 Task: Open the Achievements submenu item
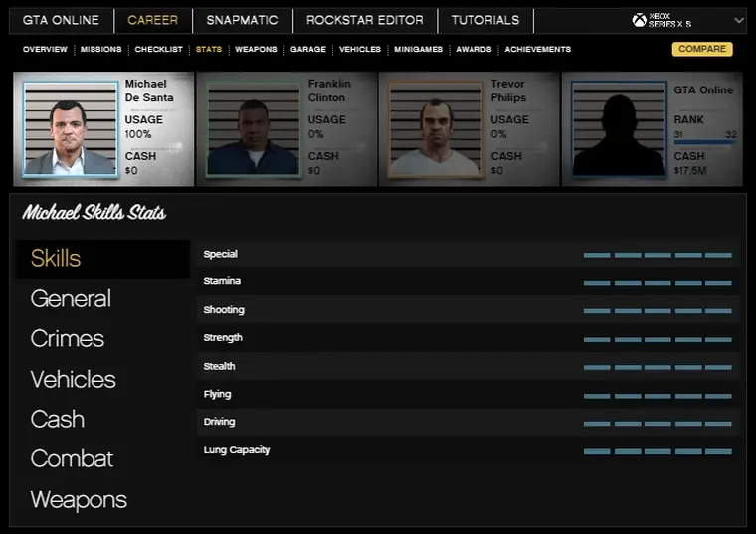tap(537, 49)
